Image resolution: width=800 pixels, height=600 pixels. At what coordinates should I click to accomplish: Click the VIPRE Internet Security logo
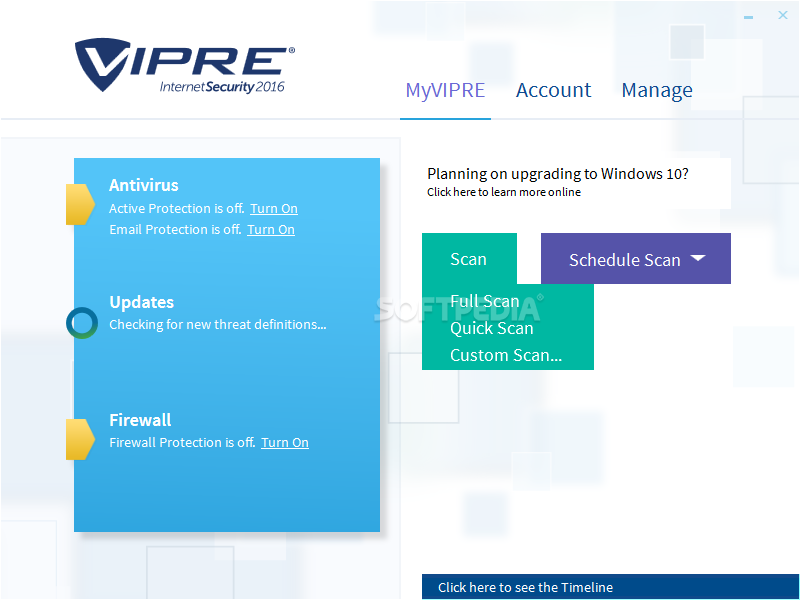185,65
